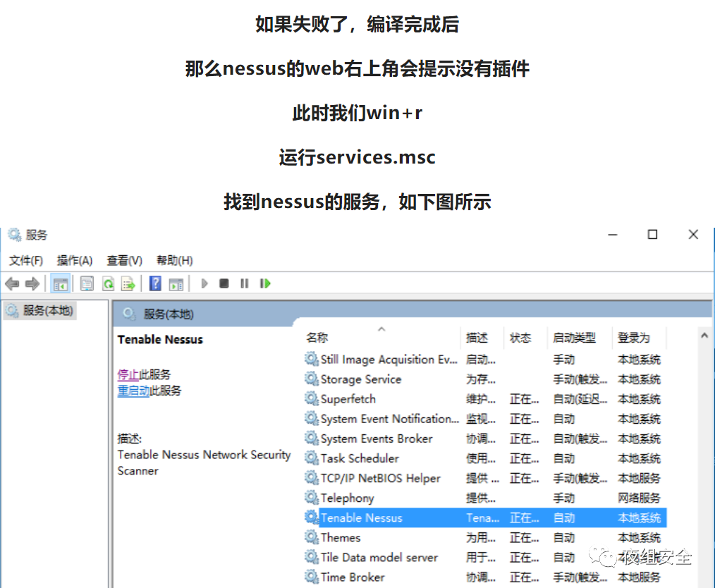Click the Back arrow in Services toolbar
715x588 pixels.
(x=12, y=284)
